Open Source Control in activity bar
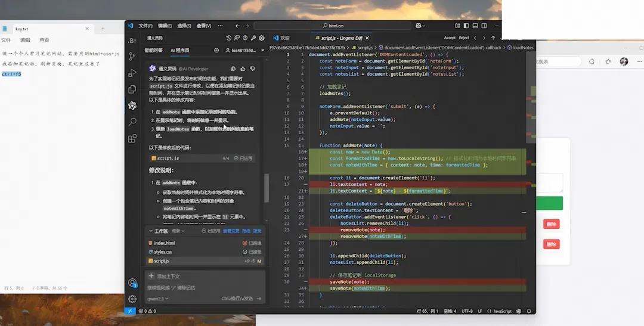 tap(132, 56)
